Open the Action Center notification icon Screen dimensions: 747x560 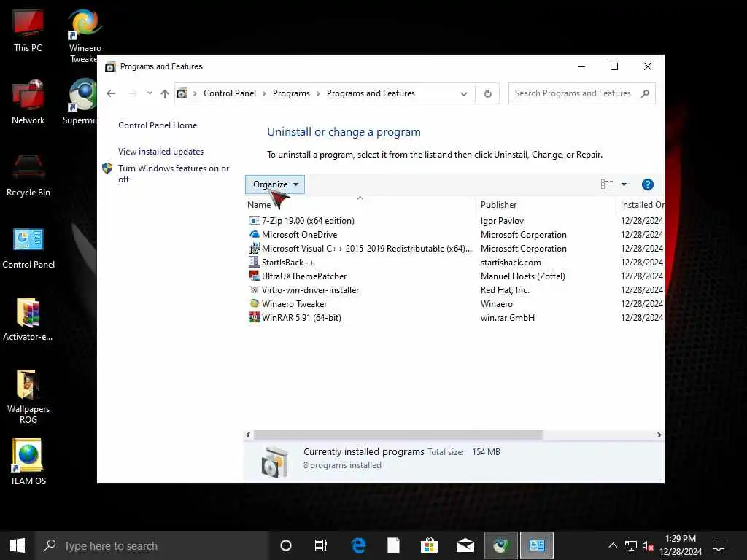(x=718, y=545)
